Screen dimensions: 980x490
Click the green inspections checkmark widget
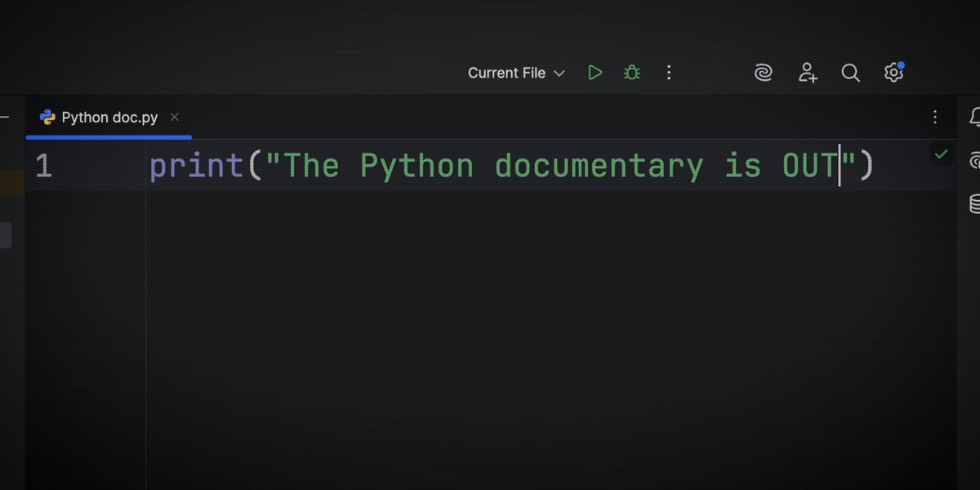pyautogui.click(x=942, y=154)
